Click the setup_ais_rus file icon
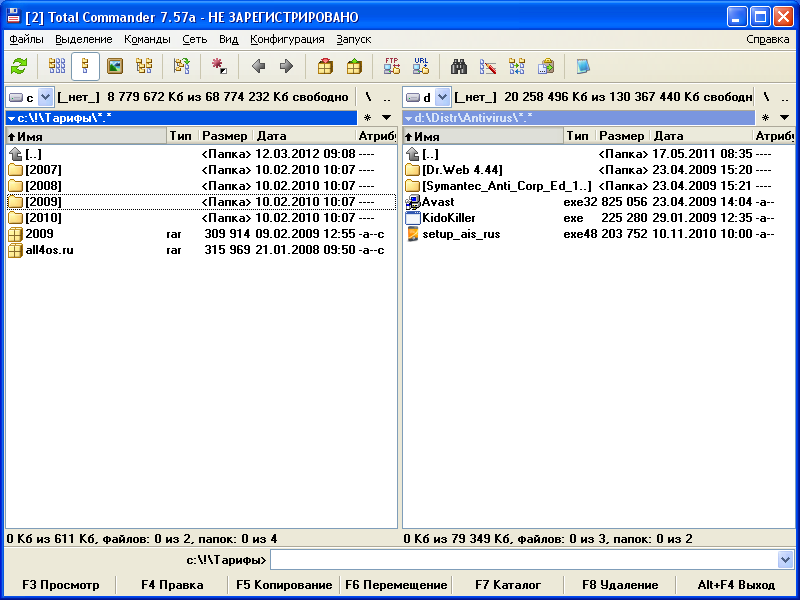 coord(412,234)
